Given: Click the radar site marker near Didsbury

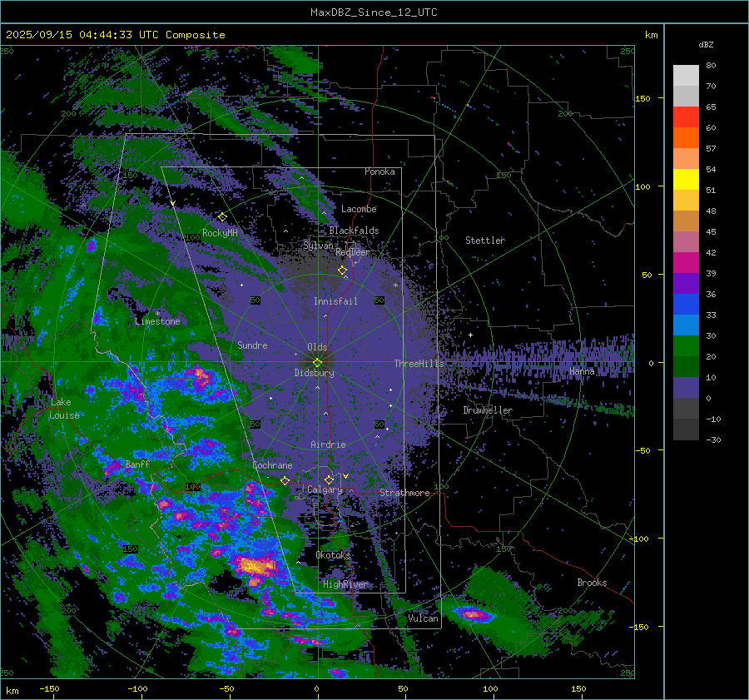Looking at the screenshot, I should tap(317, 363).
